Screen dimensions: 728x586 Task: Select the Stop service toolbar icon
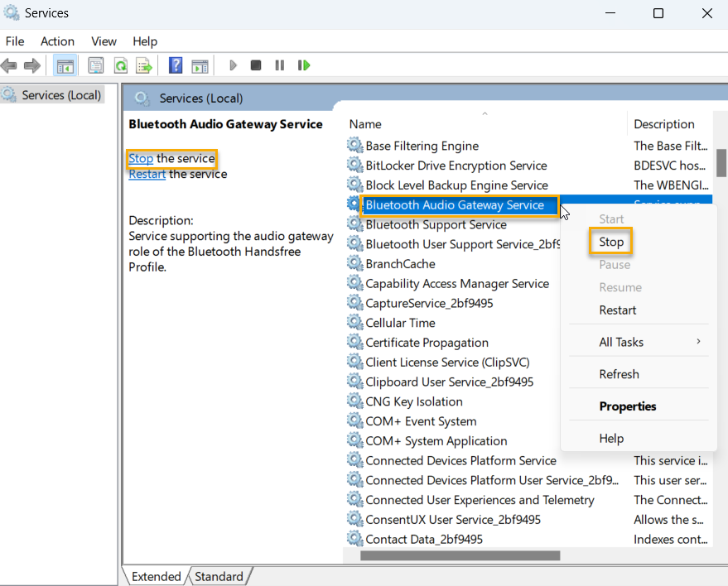point(257,65)
